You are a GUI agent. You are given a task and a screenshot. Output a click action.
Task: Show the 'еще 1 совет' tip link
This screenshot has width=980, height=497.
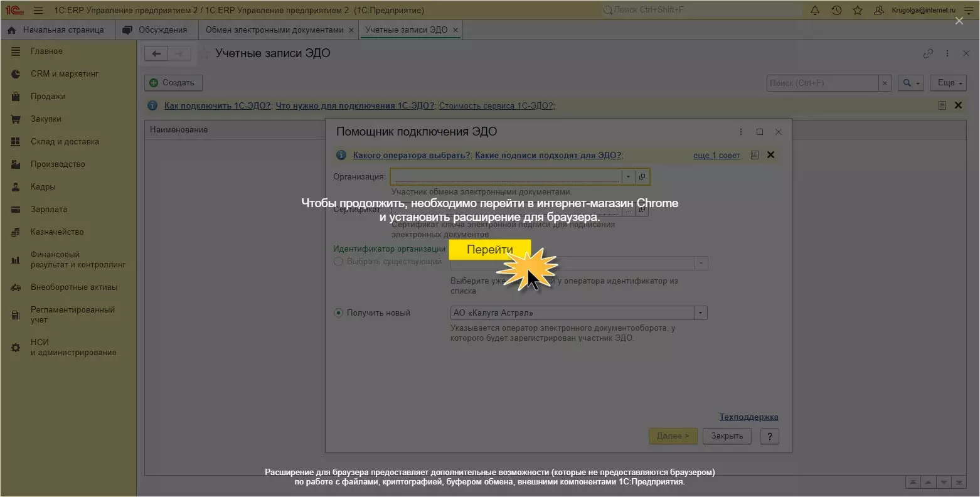point(716,156)
